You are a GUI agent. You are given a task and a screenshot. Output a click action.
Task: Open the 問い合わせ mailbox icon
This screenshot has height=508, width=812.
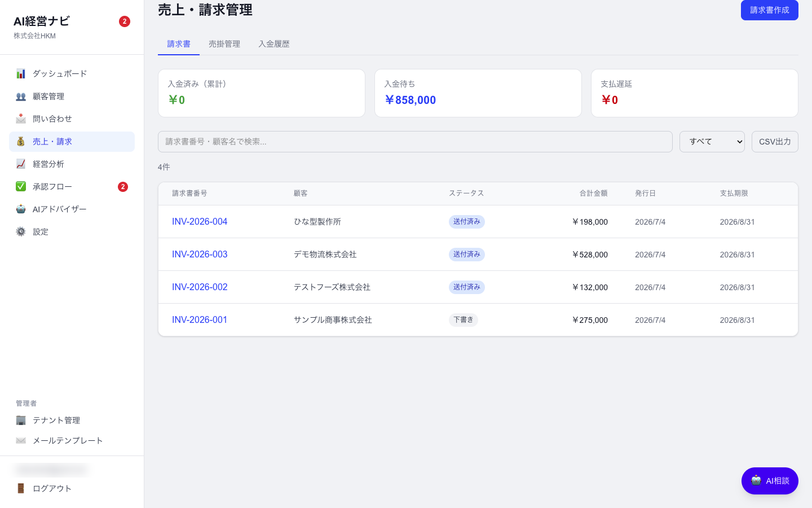pos(21,119)
